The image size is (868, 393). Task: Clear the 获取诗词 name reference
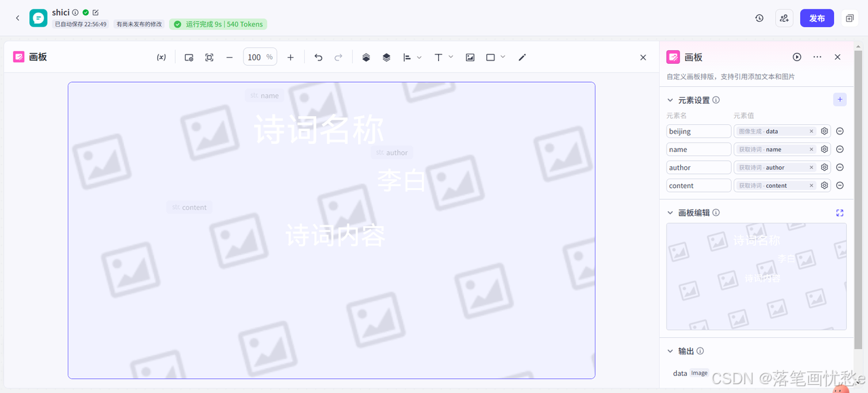tap(811, 149)
